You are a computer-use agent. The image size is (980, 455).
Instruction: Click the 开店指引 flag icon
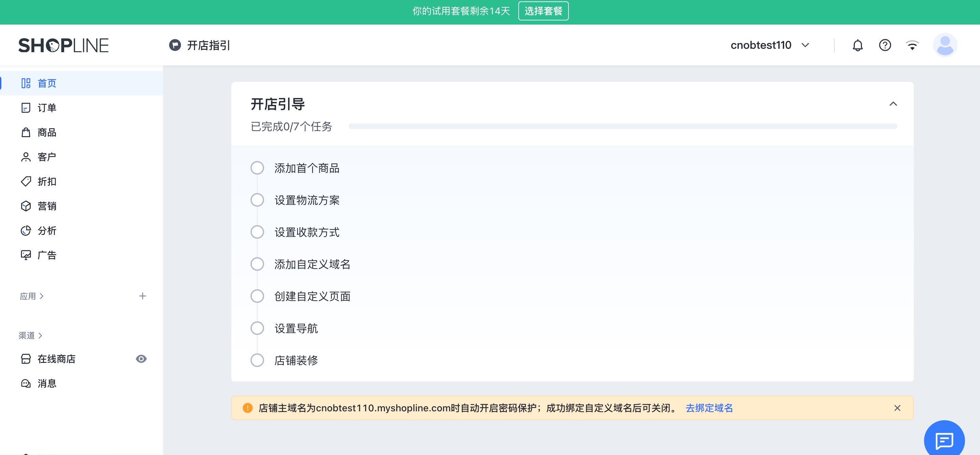175,45
